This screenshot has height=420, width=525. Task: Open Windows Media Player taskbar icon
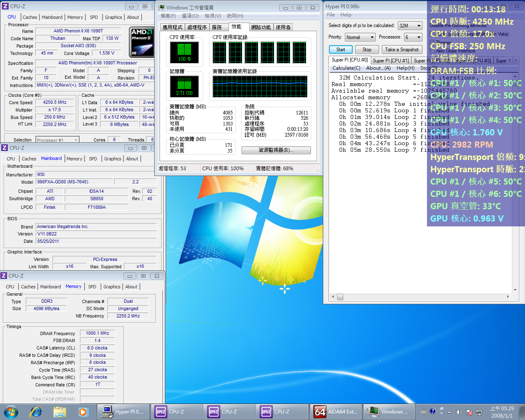click(83, 412)
